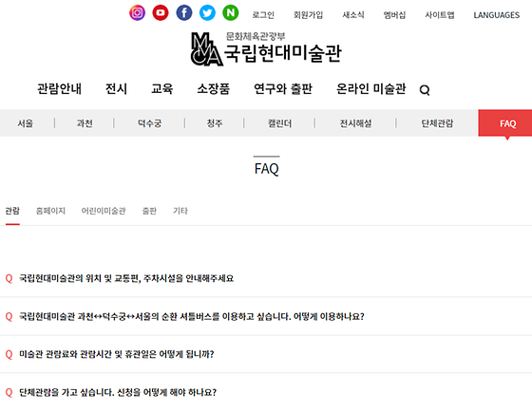Select the 덕수궁 submenu item
This screenshot has width=532, height=411.
click(149, 123)
